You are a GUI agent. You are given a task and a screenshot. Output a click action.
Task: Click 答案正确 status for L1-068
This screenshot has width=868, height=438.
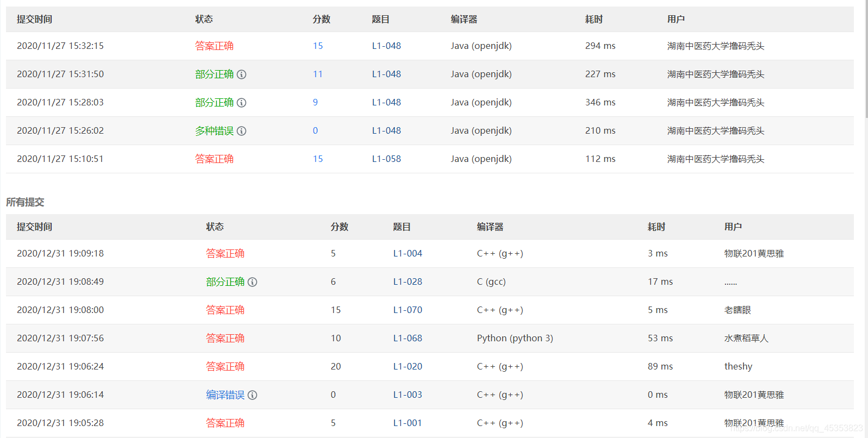[x=225, y=338]
